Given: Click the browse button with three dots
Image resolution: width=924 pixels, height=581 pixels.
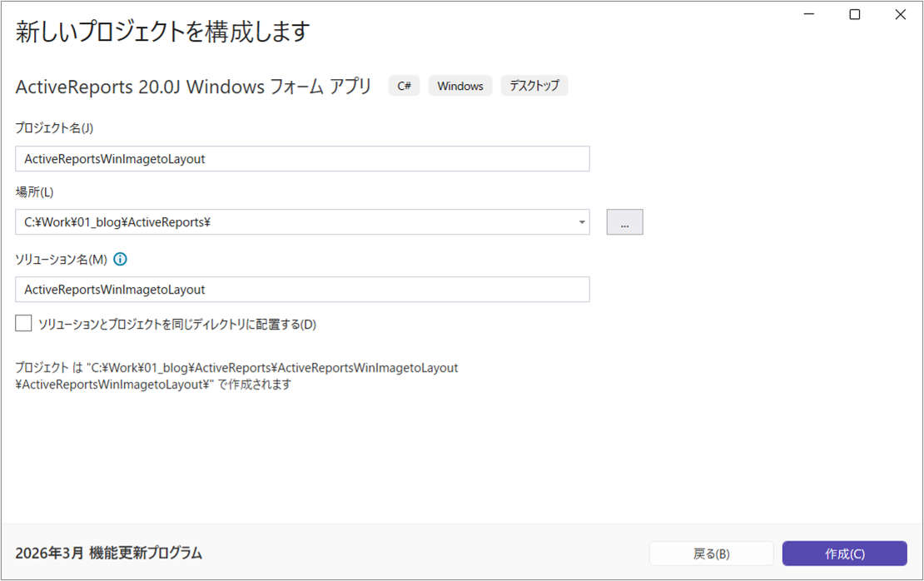Looking at the screenshot, I should click(x=624, y=222).
